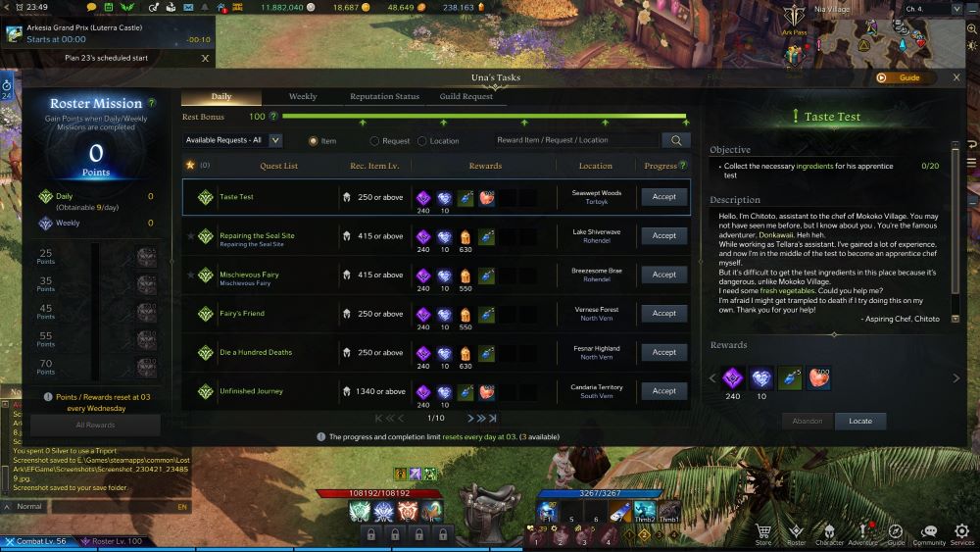Switch to the Weekly tab
The image size is (980, 552).
coord(303,96)
